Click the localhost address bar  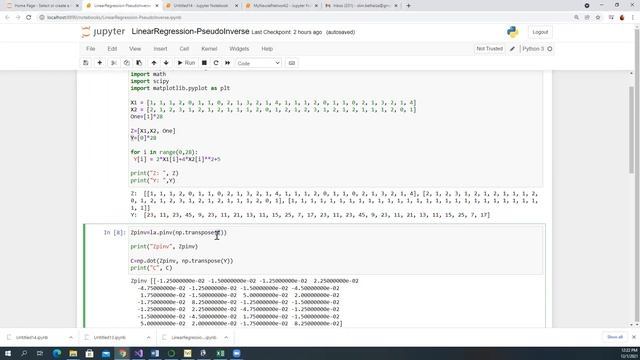(x=302, y=18)
